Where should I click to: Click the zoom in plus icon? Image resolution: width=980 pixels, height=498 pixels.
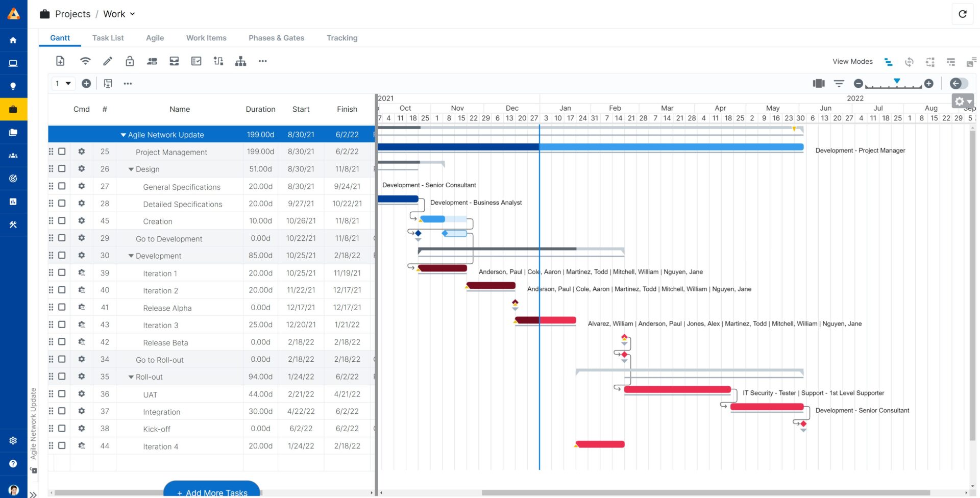[929, 84]
